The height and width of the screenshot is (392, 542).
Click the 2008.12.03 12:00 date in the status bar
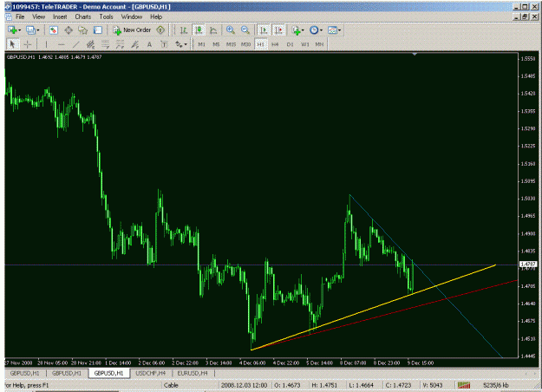point(245,385)
